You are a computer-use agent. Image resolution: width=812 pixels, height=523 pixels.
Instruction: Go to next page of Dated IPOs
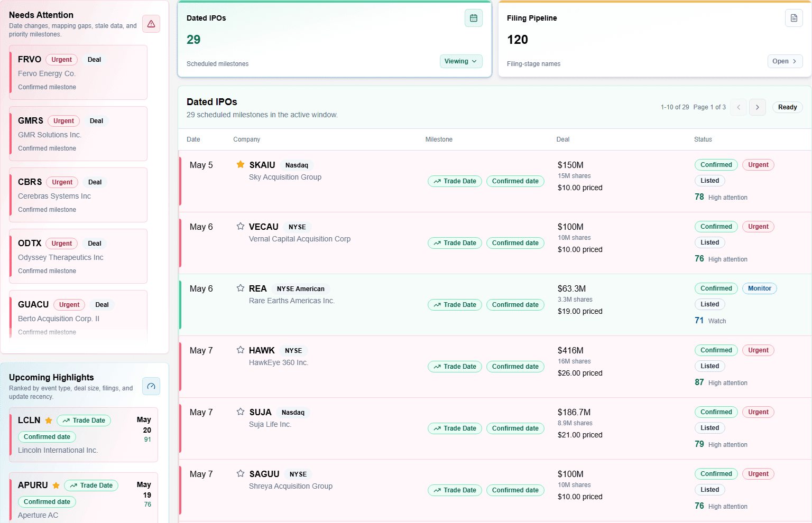pyautogui.click(x=758, y=107)
